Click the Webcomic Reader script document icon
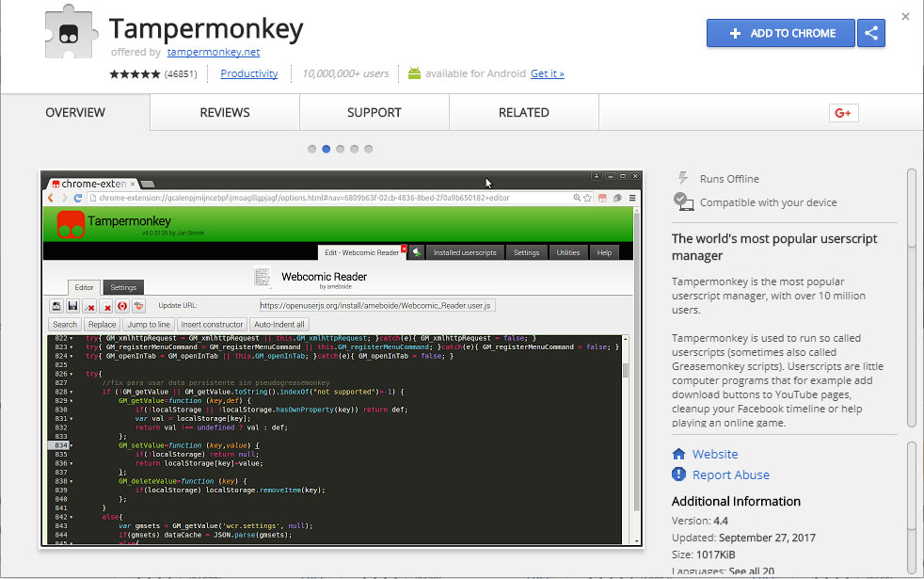The width and height of the screenshot is (924, 579). point(263,277)
